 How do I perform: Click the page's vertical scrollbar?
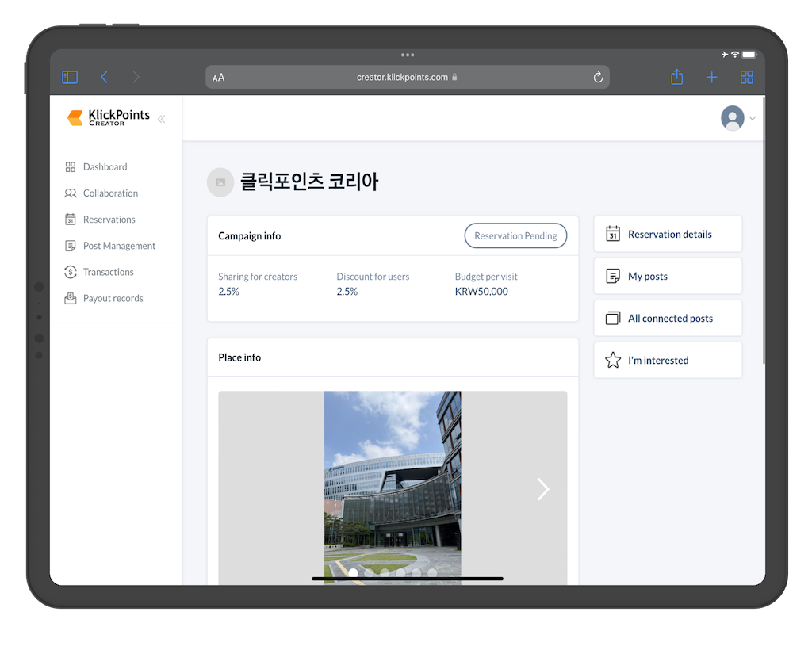tap(764, 231)
